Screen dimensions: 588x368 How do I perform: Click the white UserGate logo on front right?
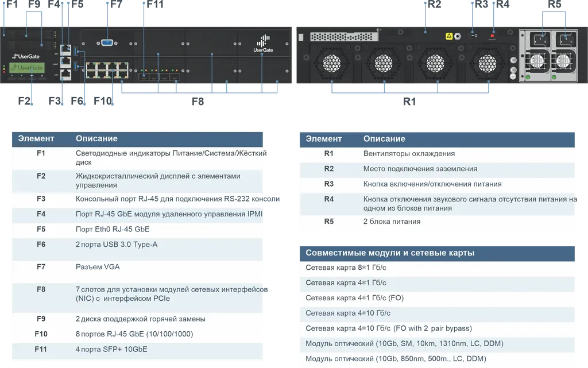pos(262,44)
